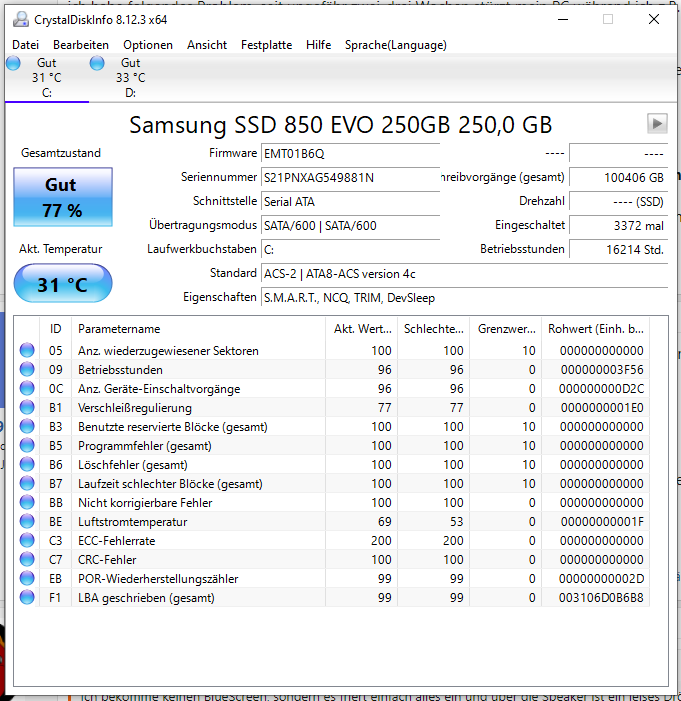Screen dimensions: 681x701
Task: Click Drehzahl value ---- (SSD)
Action: [x=619, y=202]
